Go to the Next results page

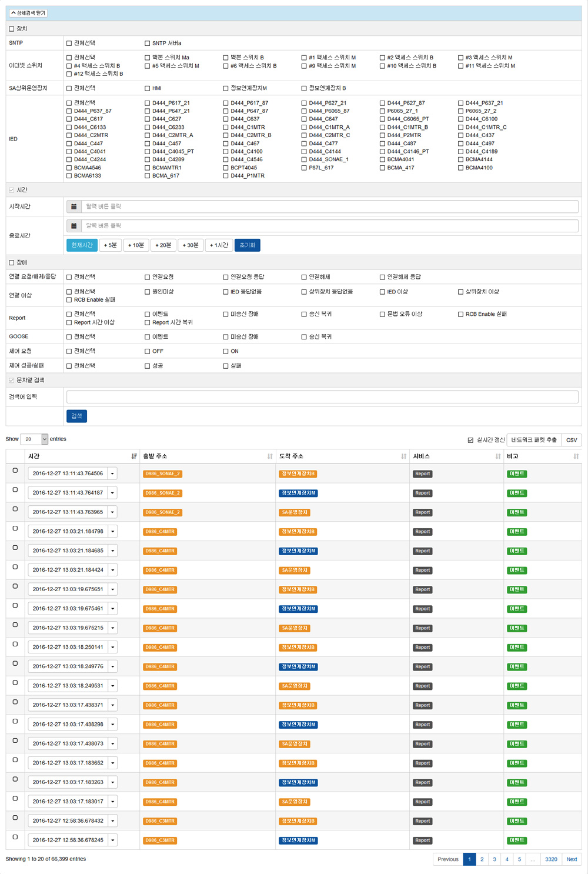[x=572, y=859]
